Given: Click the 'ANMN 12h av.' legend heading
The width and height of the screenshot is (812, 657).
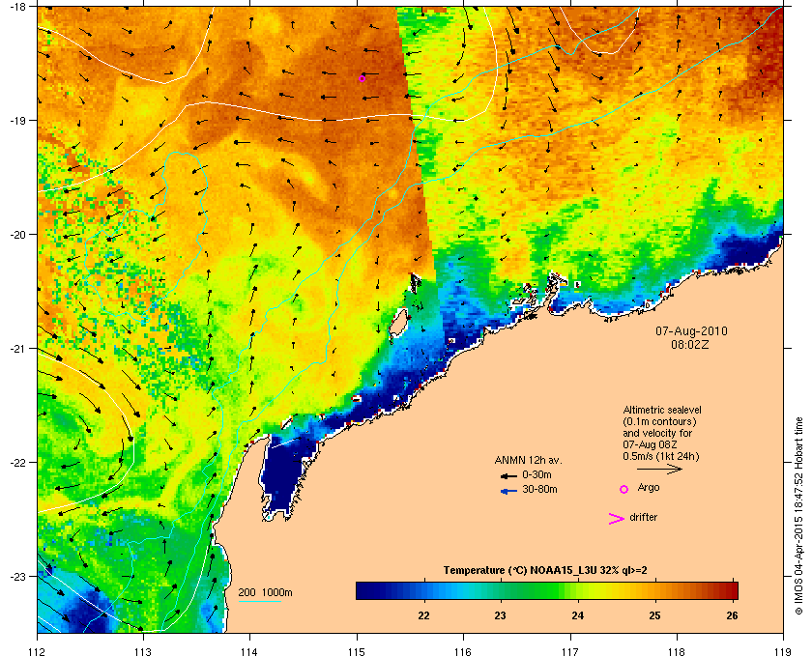Looking at the screenshot, I should coord(528,460).
